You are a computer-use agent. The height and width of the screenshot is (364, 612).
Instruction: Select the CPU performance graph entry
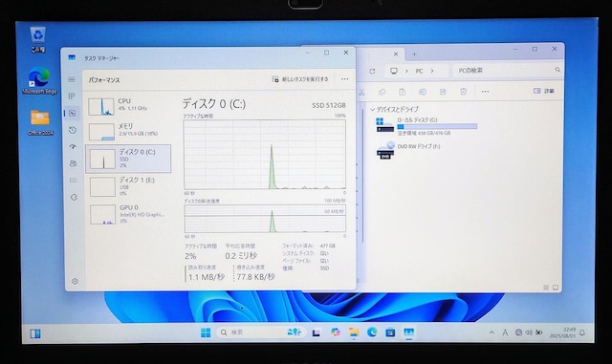pos(128,106)
